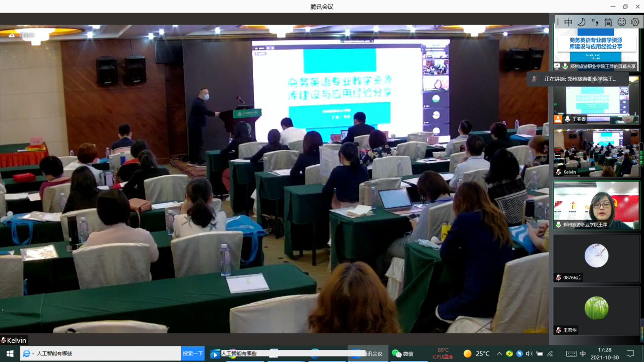Toggle the IME punctuation mode icon
The height and width of the screenshot is (362, 644).
595,22
